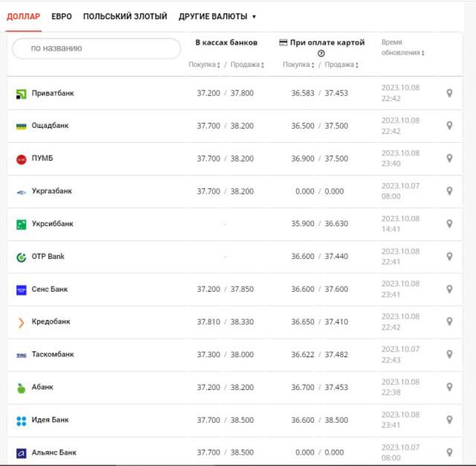Expand the Другие валюты dropdown
The height and width of the screenshot is (466, 476).
pyautogui.click(x=217, y=16)
